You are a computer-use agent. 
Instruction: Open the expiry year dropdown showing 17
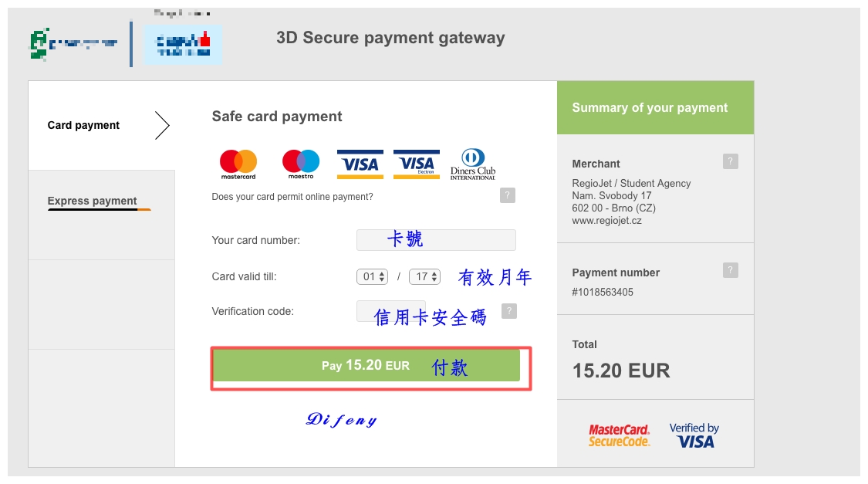[424, 276]
